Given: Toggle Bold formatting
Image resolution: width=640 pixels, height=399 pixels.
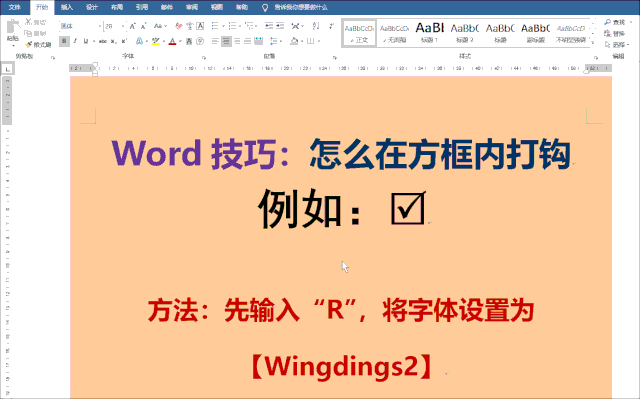Looking at the screenshot, I should pos(64,41).
